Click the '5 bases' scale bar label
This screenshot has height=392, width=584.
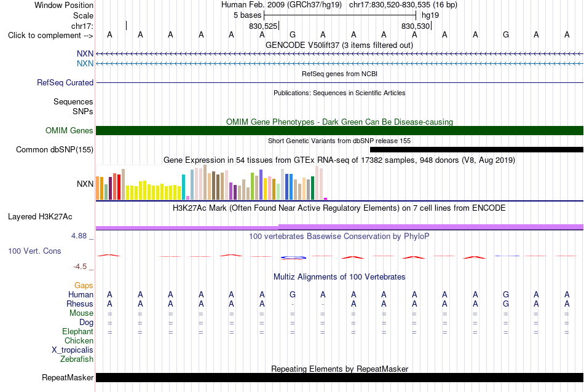tap(247, 15)
